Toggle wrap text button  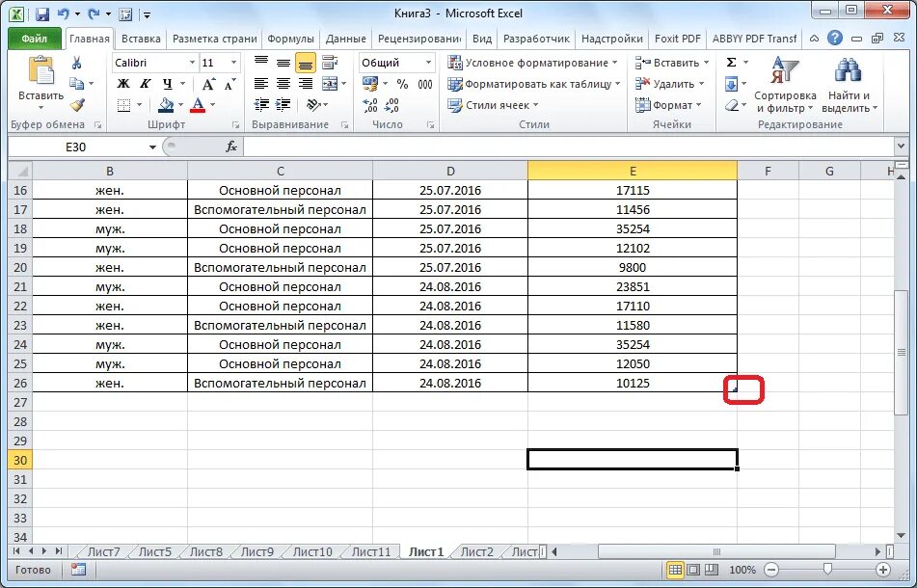point(330,63)
